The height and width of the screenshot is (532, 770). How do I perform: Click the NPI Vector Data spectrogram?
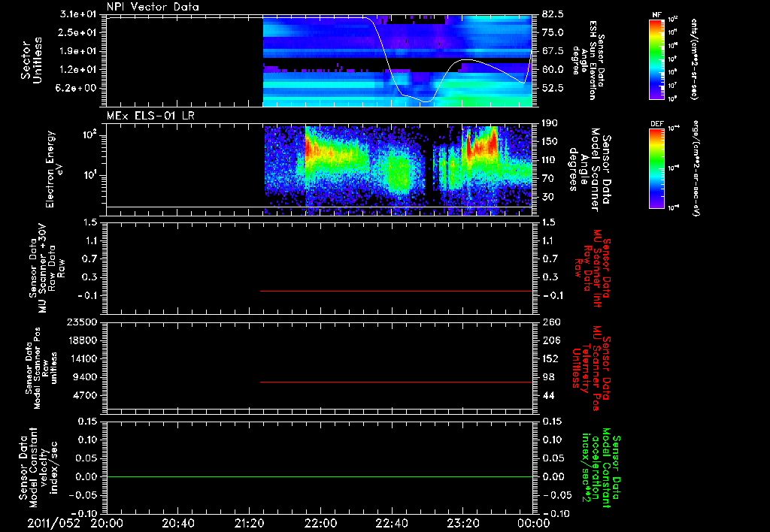[398, 61]
